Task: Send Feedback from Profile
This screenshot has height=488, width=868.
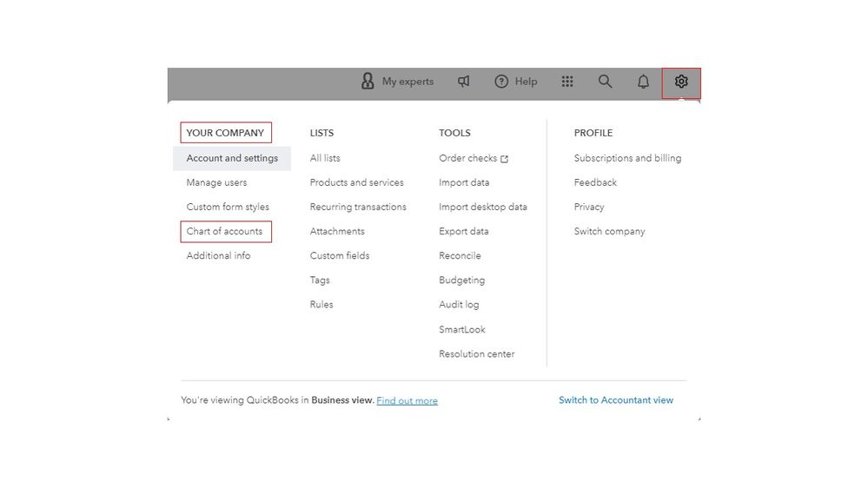Action: [595, 182]
